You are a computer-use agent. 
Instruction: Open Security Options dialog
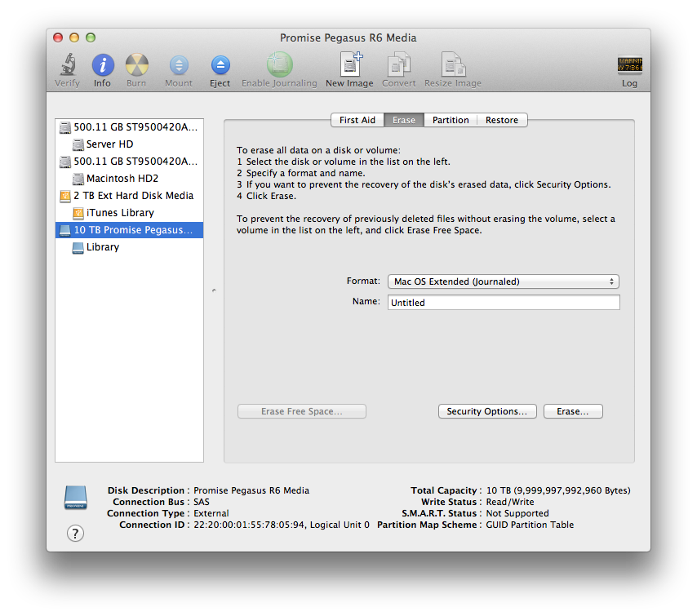pyautogui.click(x=487, y=411)
